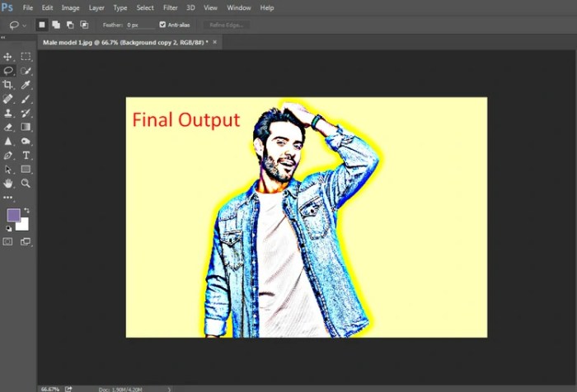The height and width of the screenshot is (392, 577).
Task: Open the foreground purple color swatch
Action: click(x=14, y=215)
